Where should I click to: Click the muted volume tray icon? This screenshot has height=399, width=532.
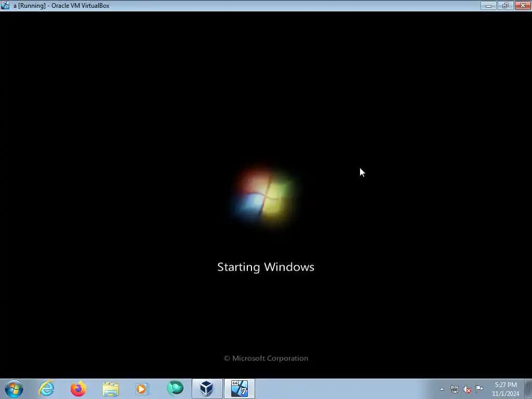[467, 390]
